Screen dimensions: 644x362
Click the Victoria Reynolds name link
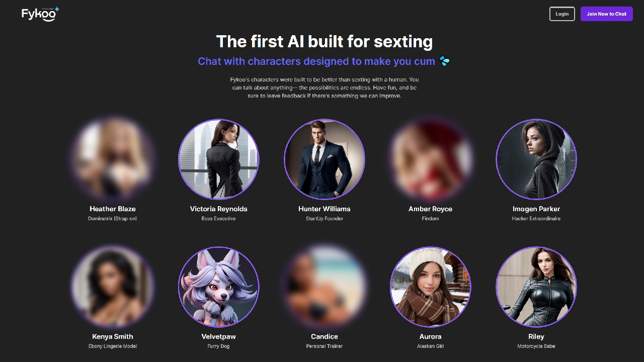219,209
